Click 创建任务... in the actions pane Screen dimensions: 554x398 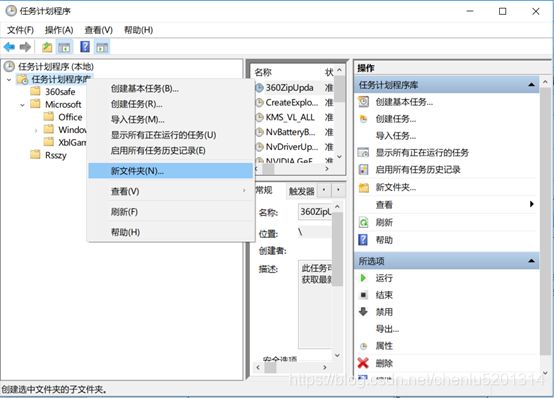396,119
